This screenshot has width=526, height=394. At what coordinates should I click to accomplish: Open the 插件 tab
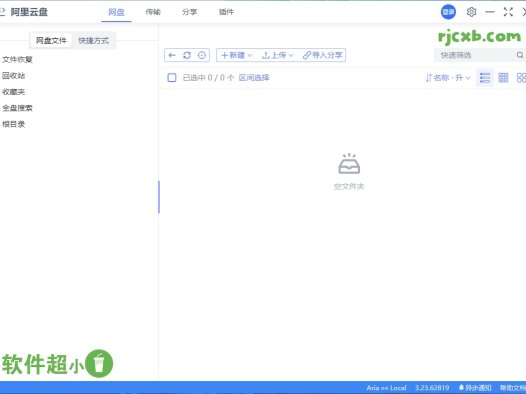tap(226, 12)
